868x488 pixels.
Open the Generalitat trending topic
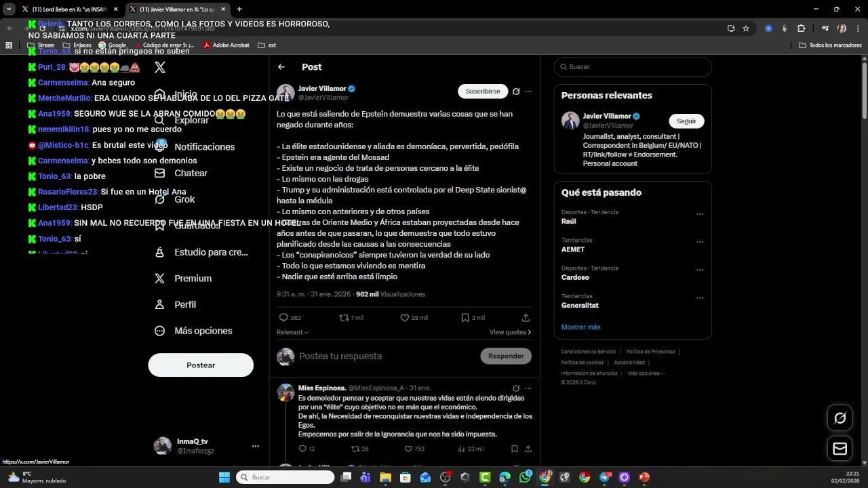(580, 305)
